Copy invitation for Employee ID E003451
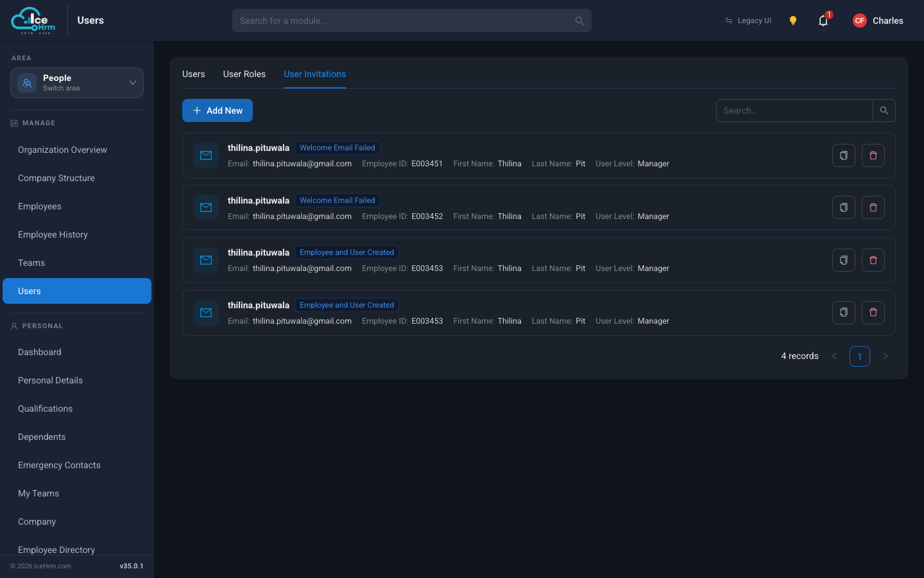The width and height of the screenshot is (924, 578). coord(844,155)
